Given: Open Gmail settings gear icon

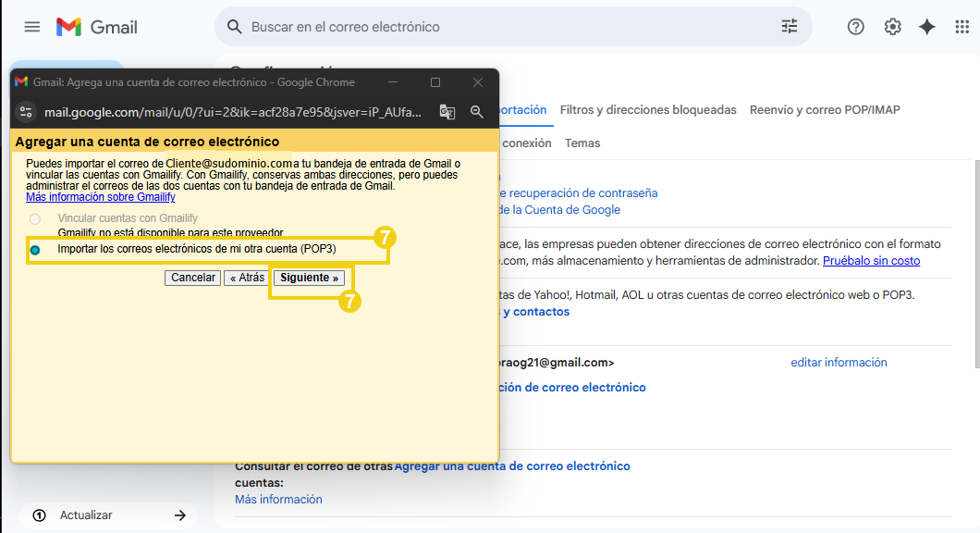Looking at the screenshot, I should pyautogui.click(x=892, y=27).
